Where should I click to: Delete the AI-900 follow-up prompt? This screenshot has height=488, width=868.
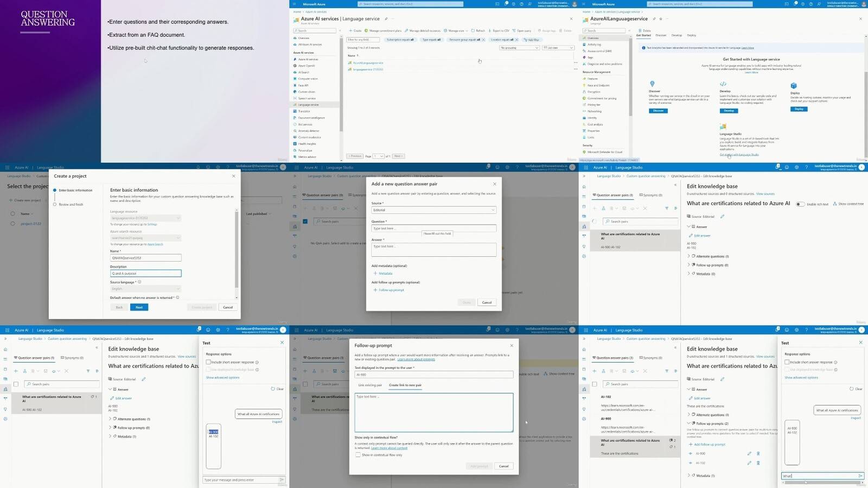(758, 453)
